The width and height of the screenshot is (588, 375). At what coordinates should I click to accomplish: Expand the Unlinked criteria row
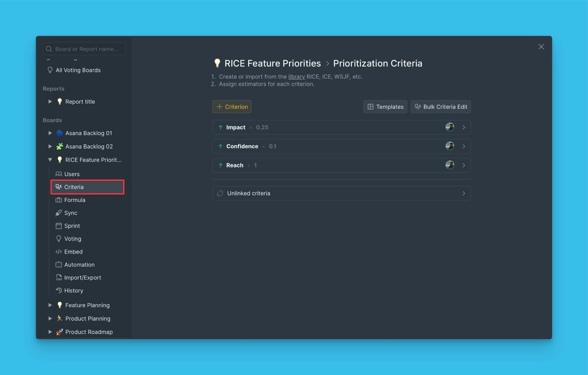coord(341,193)
